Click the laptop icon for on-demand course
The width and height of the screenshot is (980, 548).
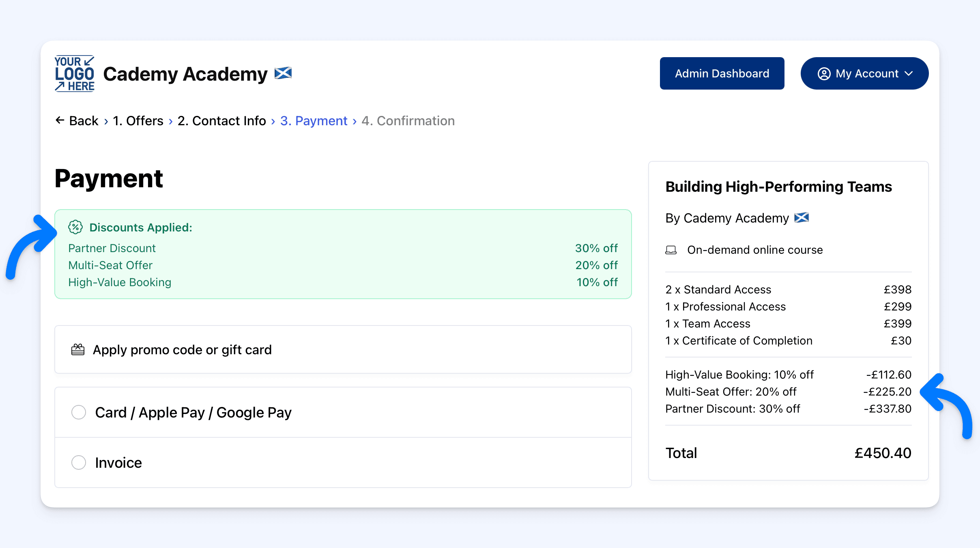671,250
